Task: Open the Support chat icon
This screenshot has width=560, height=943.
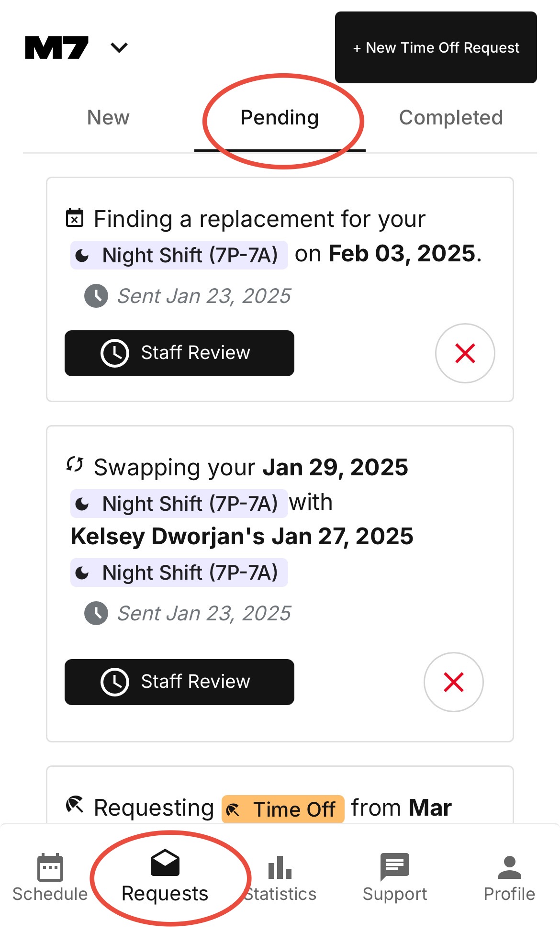Action: click(394, 866)
